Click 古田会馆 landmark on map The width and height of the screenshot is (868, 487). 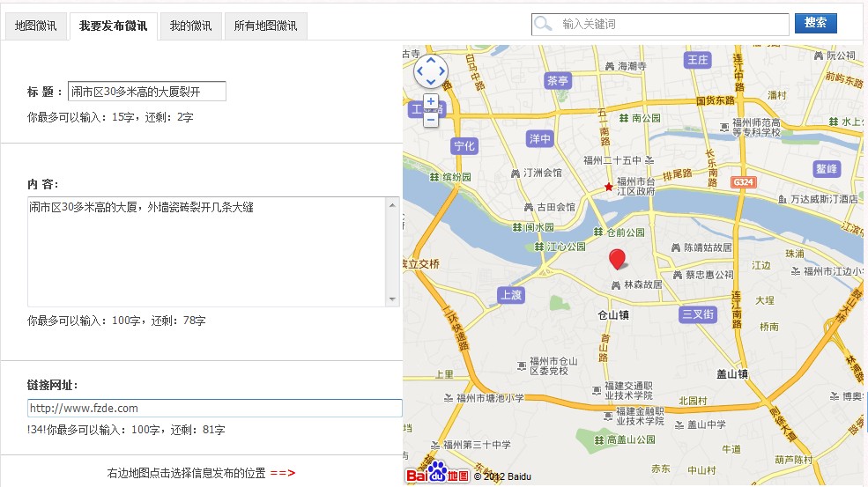[550, 207]
